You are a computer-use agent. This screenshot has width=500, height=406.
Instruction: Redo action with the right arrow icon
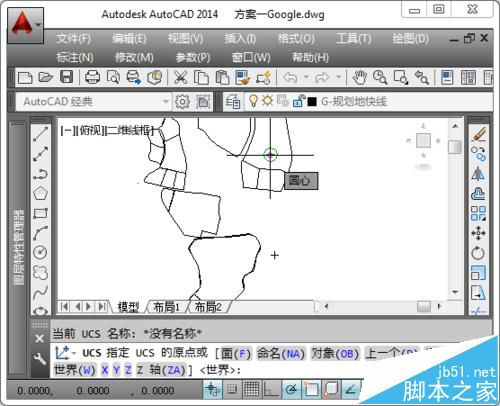[x=322, y=78]
